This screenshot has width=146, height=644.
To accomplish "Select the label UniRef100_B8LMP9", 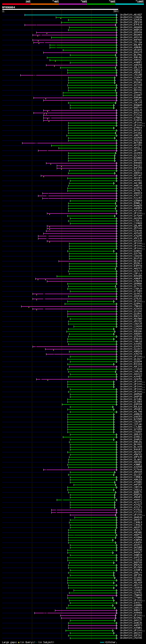I will point(131,45).
